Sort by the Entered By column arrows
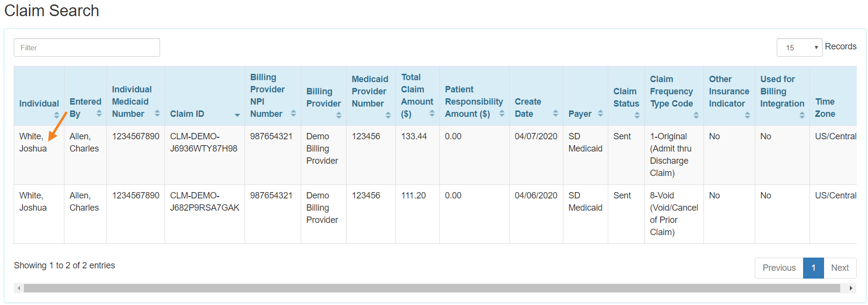 click(x=99, y=113)
